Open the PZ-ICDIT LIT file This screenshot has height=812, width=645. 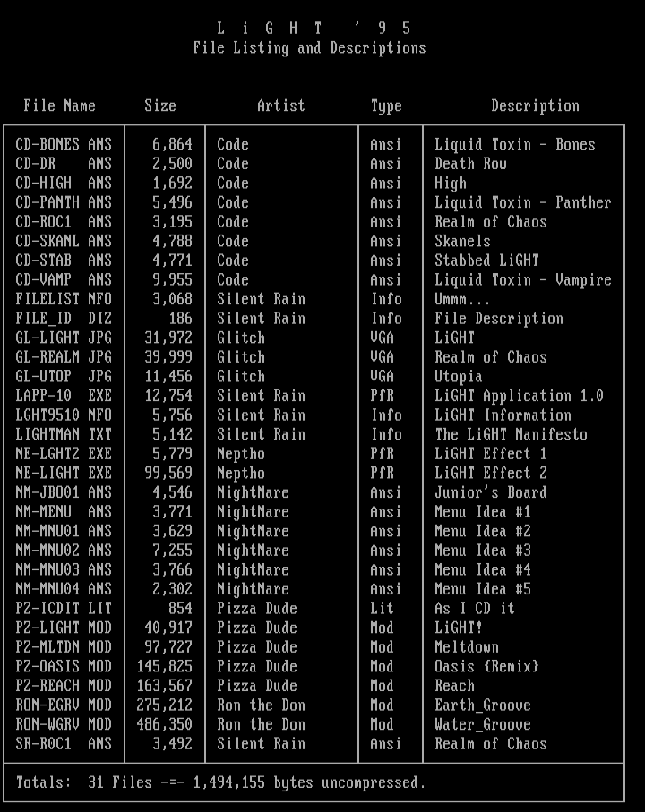tap(64, 609)
